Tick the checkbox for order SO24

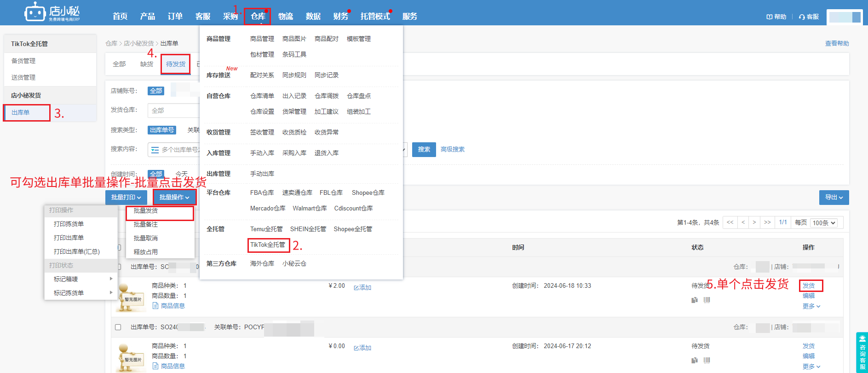pos(118,327)
